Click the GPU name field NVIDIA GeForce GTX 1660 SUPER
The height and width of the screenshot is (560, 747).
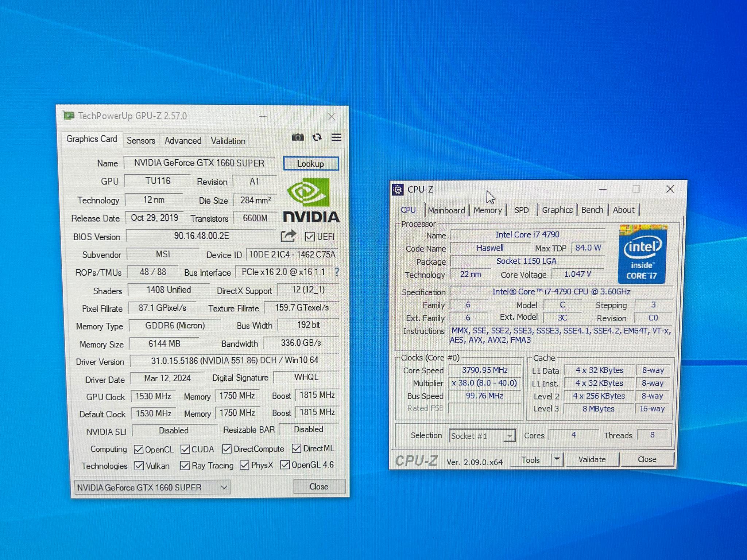[199, 163]
